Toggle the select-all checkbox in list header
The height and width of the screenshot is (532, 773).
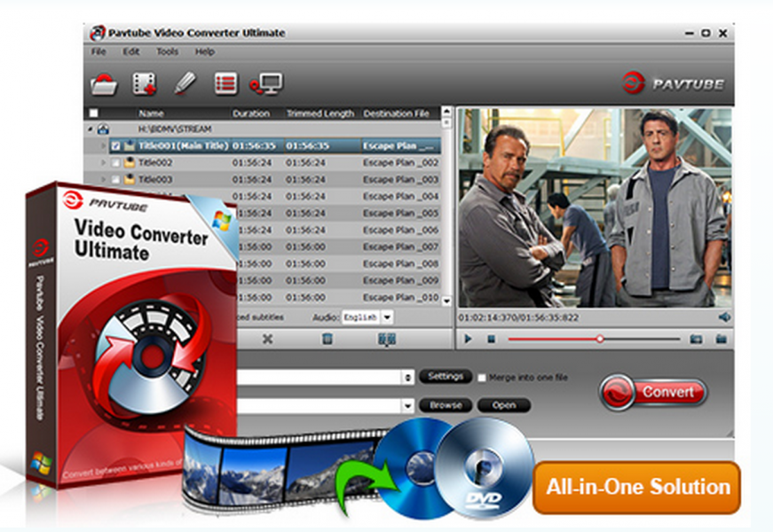coord(93,113)
